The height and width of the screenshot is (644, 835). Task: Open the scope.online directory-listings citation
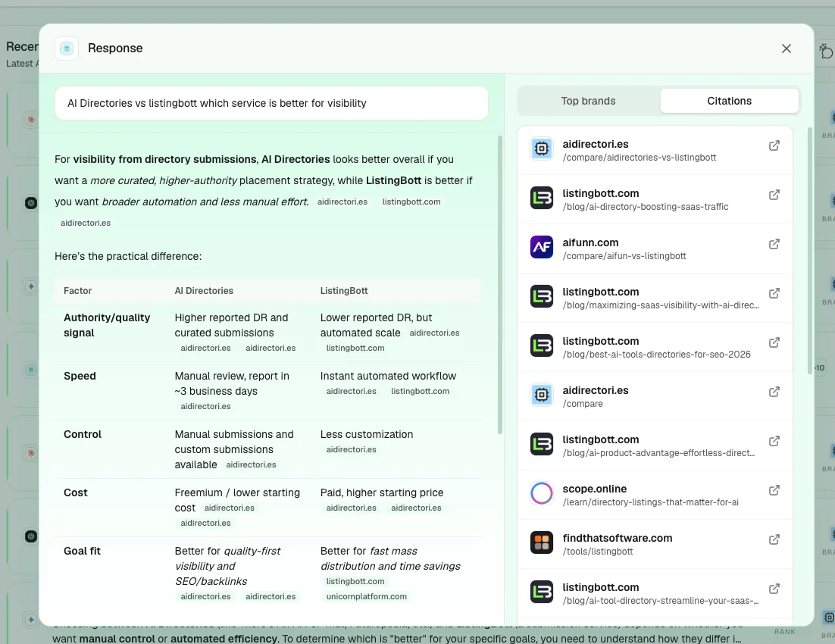tap(655, 495)
